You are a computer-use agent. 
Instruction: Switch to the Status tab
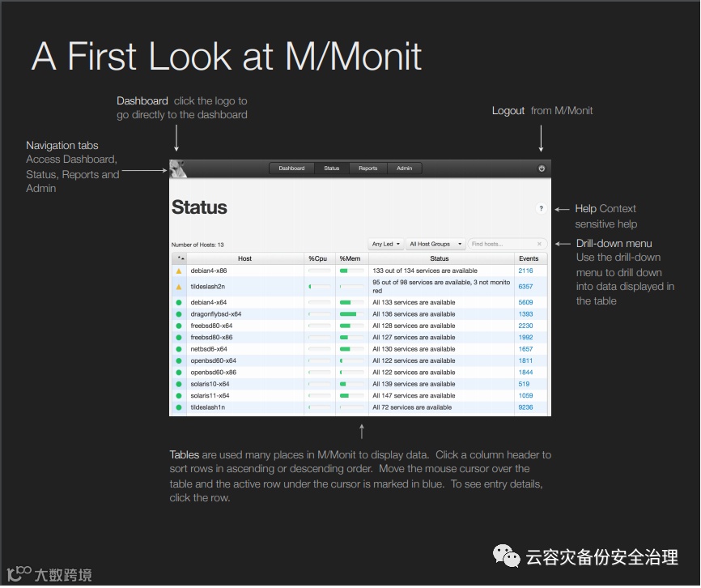coord(331,168)
